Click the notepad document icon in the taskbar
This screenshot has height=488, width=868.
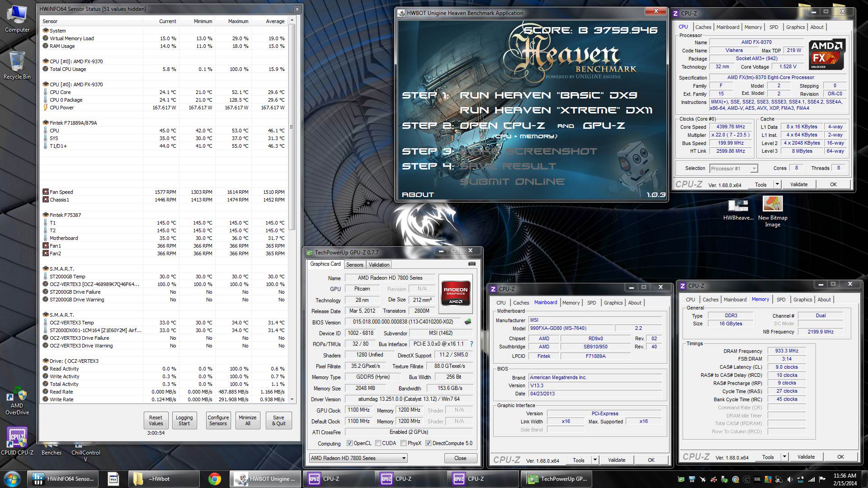(113, 479)
